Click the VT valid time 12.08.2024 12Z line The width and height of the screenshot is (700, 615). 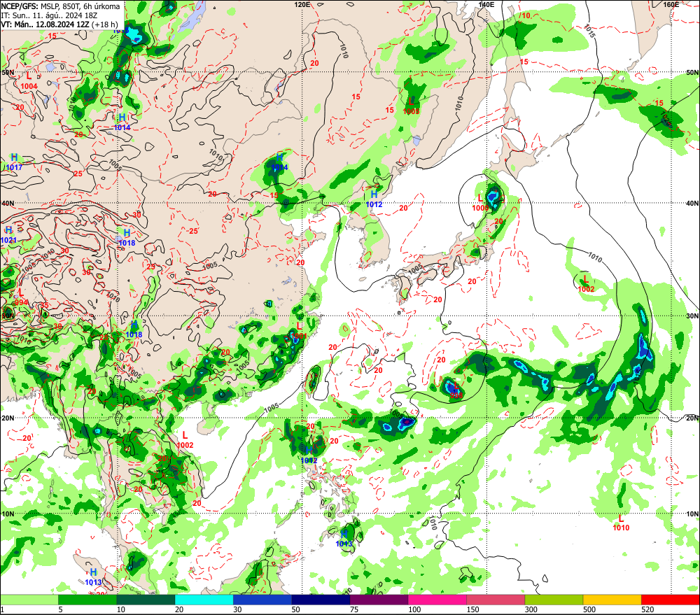pos(59,24)
